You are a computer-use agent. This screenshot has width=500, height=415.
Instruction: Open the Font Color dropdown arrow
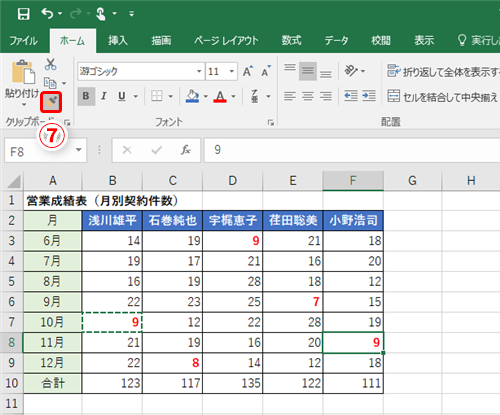tap(233, 97)
